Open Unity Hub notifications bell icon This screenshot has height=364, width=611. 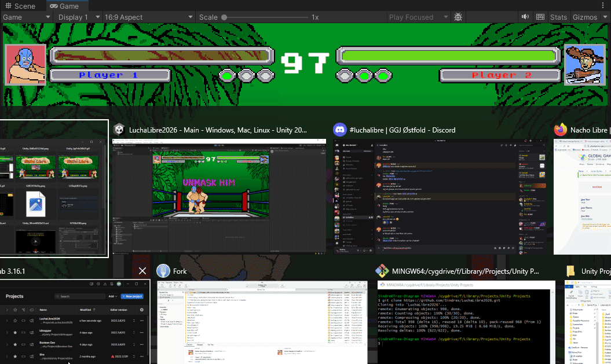[x=112, y=284]
